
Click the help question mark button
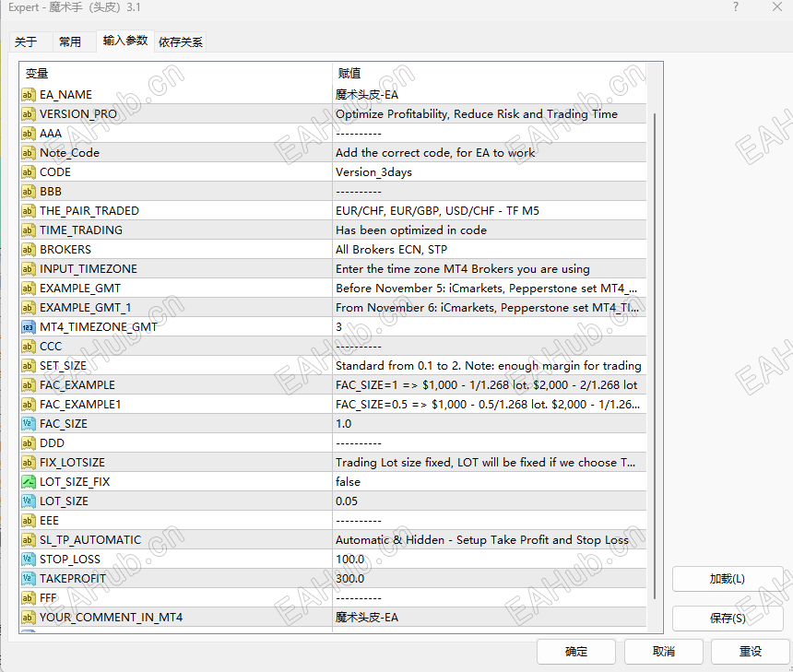click(x=736, y=7)
